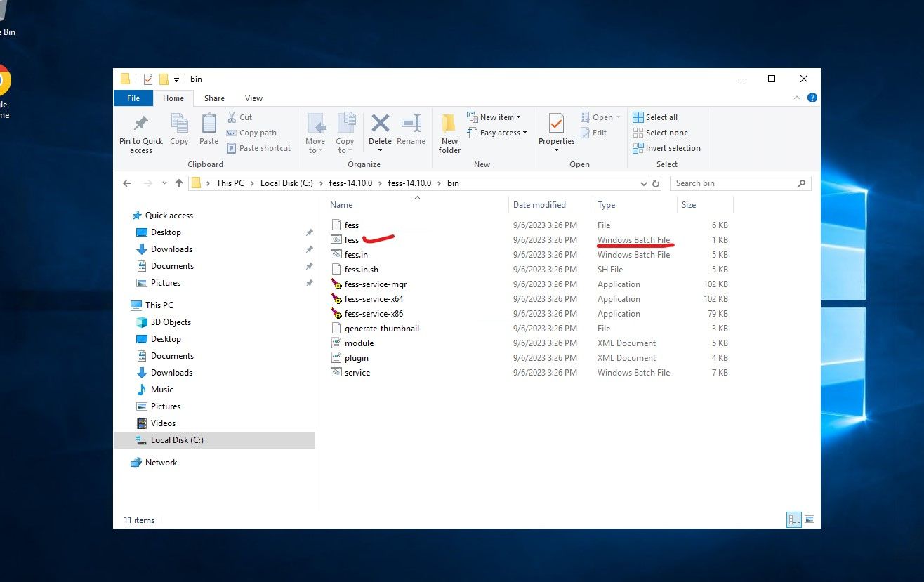Open the Explorer help question mark icon
924x582 pixels.
812,98
